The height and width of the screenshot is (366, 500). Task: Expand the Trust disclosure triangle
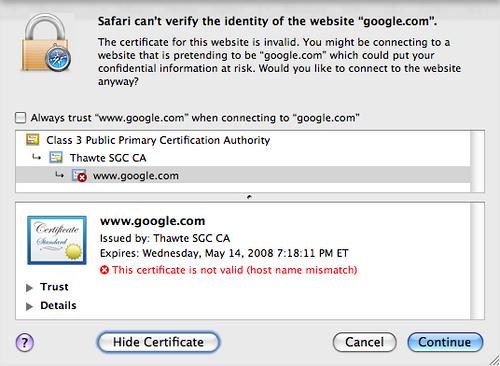29,287
